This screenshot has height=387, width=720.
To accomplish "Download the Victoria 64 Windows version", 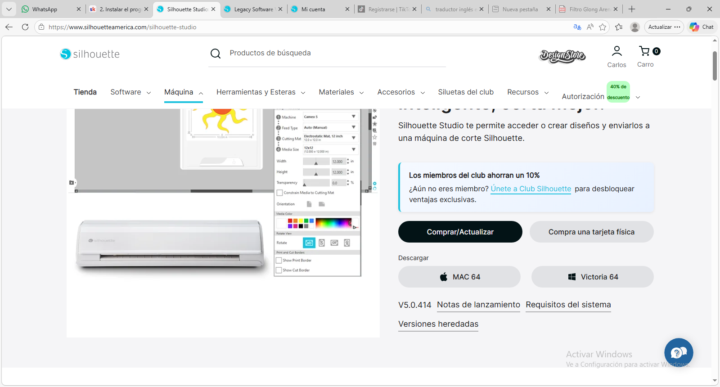I will click(592, 277).
